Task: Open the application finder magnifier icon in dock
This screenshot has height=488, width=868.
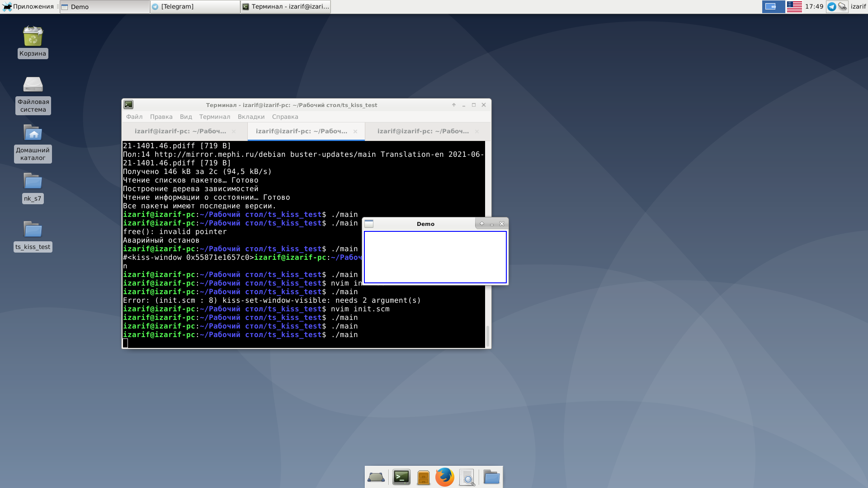Action: (467, 477)
